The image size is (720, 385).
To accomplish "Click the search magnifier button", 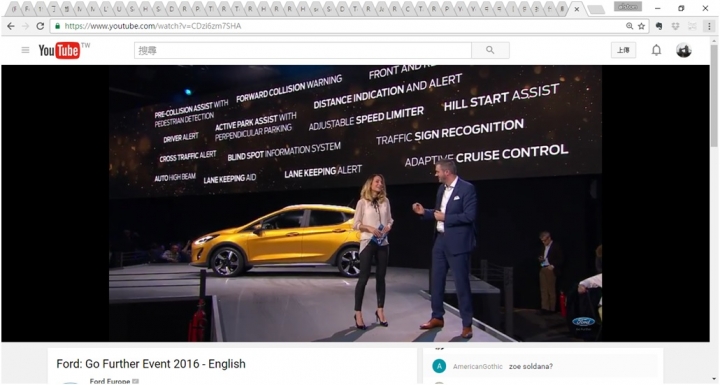I will click(x=490, y=50).
